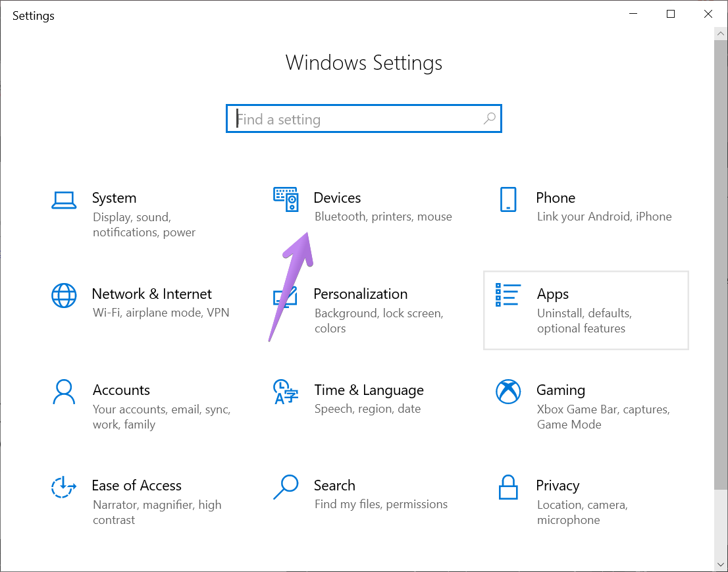Click 'Location, camera, microphone' description
This screenshot has width=728, height=572.
pos(583,512)
